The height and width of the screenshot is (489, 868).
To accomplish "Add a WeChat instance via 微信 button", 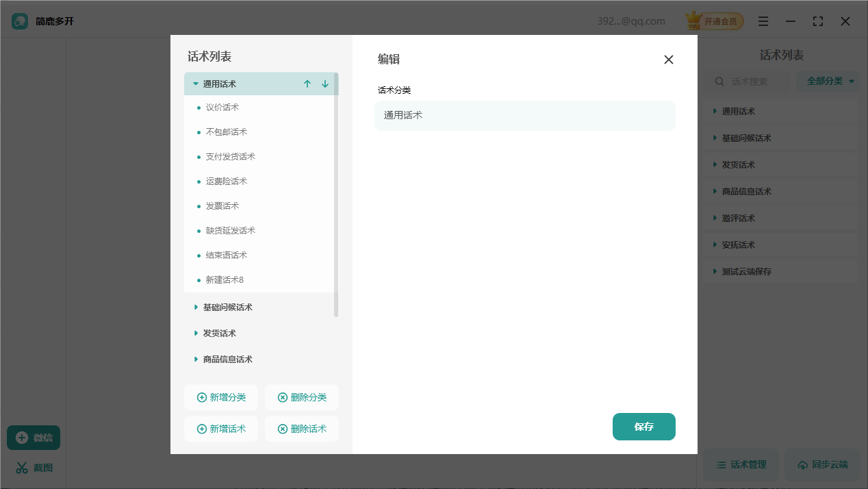I will (x=34, y=438).
